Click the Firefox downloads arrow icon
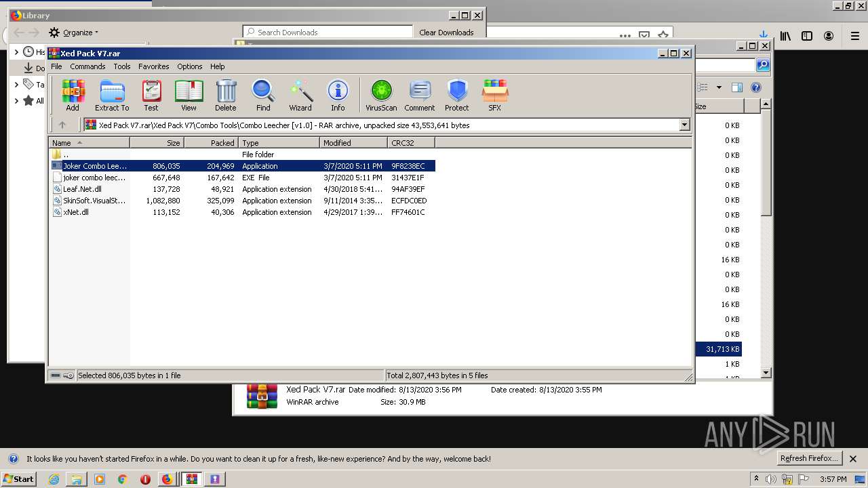This screenshot has width=868, height=488. [x=764, y=36]
